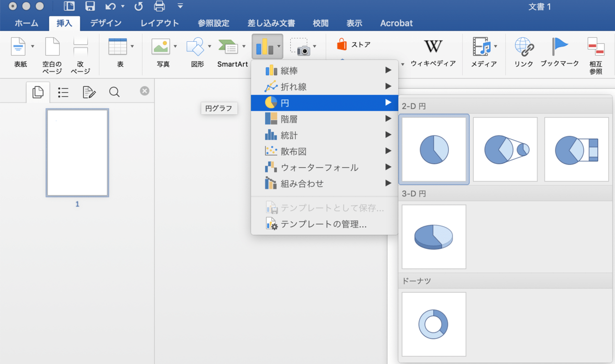Viewport: 615px width, 364px height.
Task: Insert the basic 2-D pie chart
Action: 434,149
